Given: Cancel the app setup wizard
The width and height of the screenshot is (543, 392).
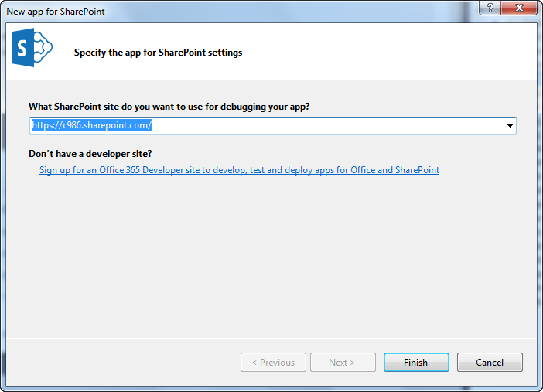Looking at the screenshot, I should pyautogui.click(x=490, y=362).
